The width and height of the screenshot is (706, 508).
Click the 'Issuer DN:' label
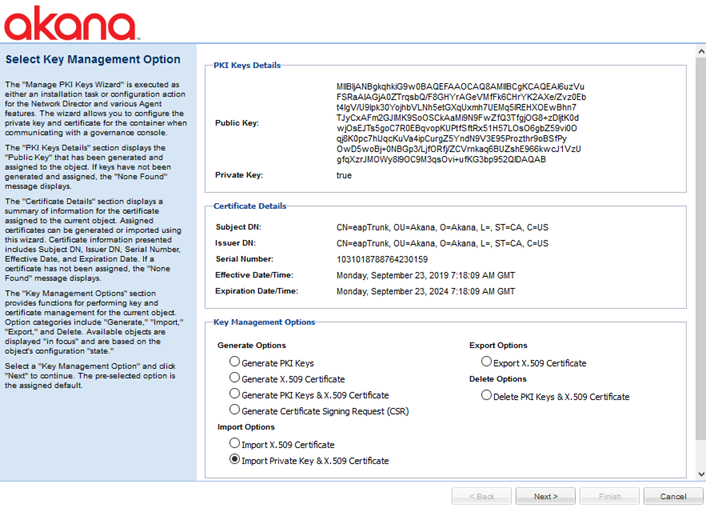pyautogui.click(x=235, y=243)
